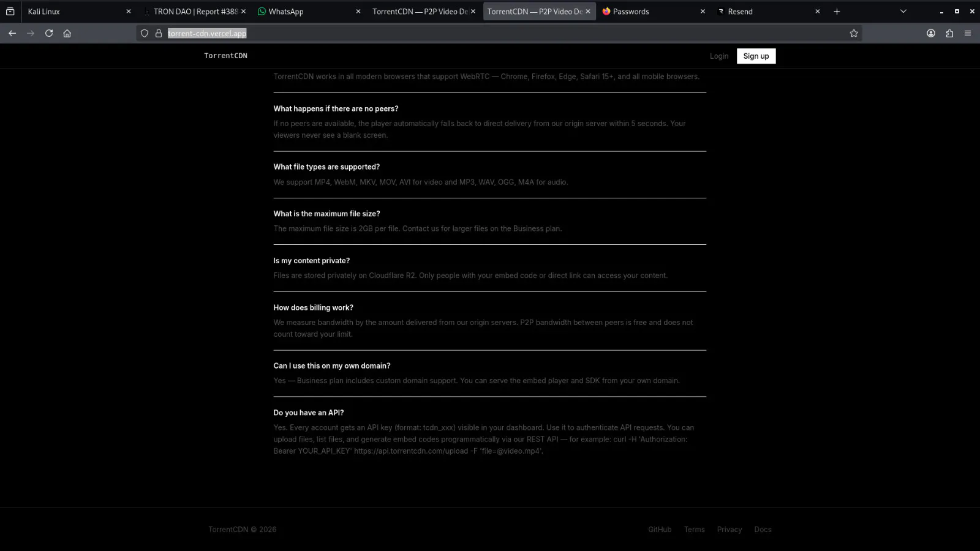Click the answer about measuring bandwidth

tap(483, 328)
